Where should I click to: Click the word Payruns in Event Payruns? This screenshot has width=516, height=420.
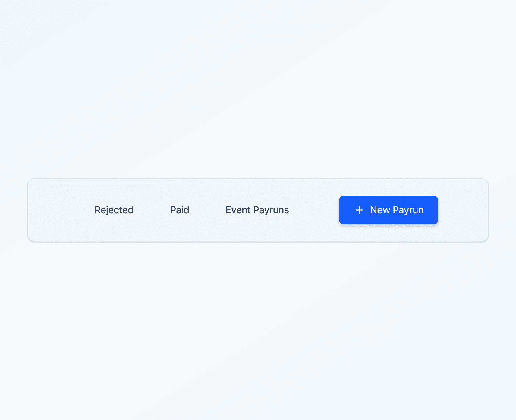coord(271,210)
